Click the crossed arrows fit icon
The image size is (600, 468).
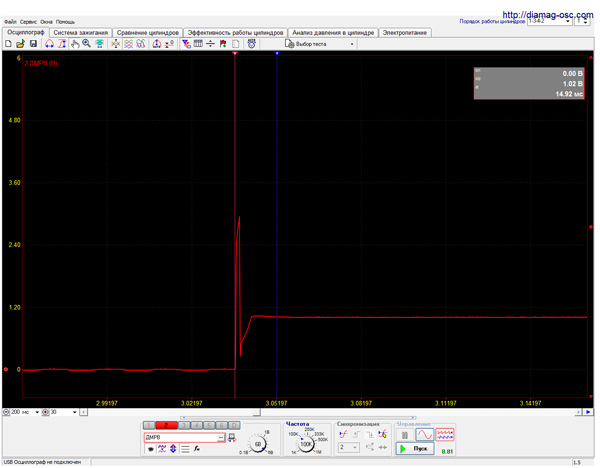pyautogui.click(x=116, y=44)
